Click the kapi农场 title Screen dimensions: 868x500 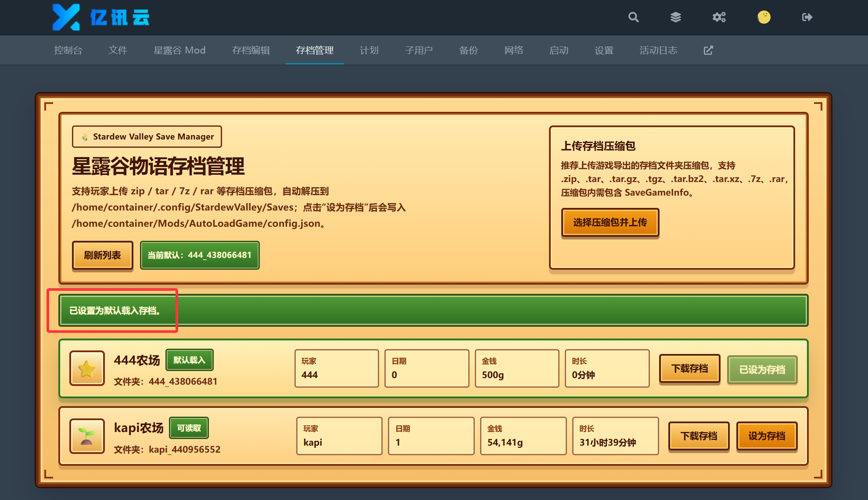point(139,428)
